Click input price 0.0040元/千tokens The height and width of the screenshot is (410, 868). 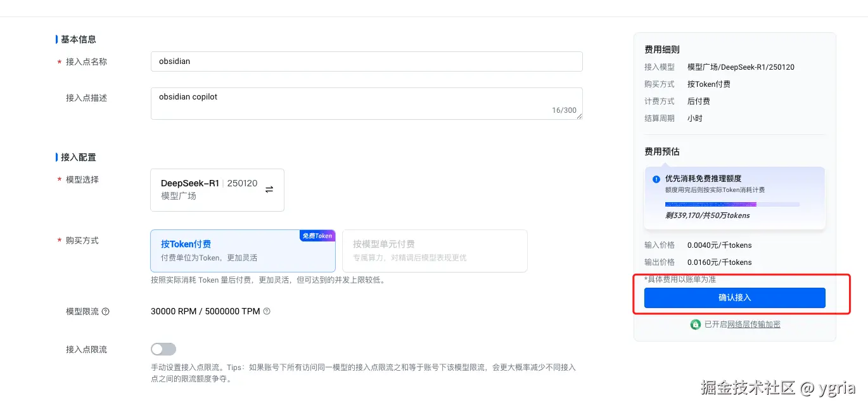pos(720,245)
